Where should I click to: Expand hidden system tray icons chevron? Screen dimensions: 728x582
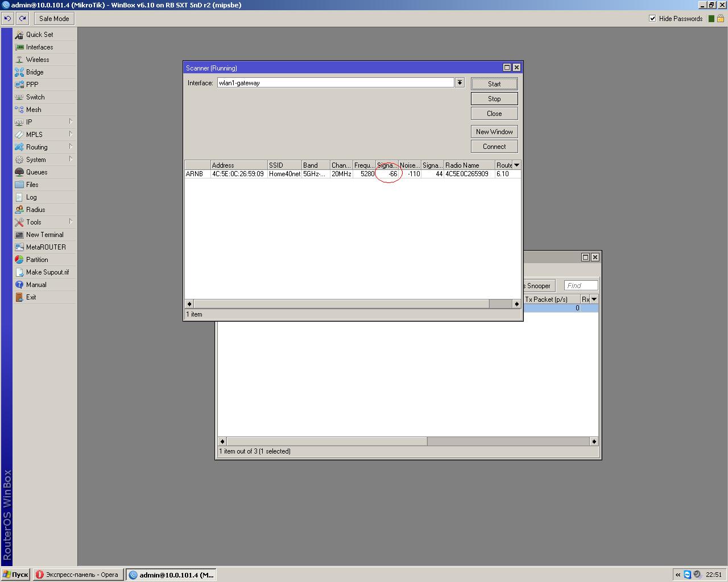(x=678, y=575)
